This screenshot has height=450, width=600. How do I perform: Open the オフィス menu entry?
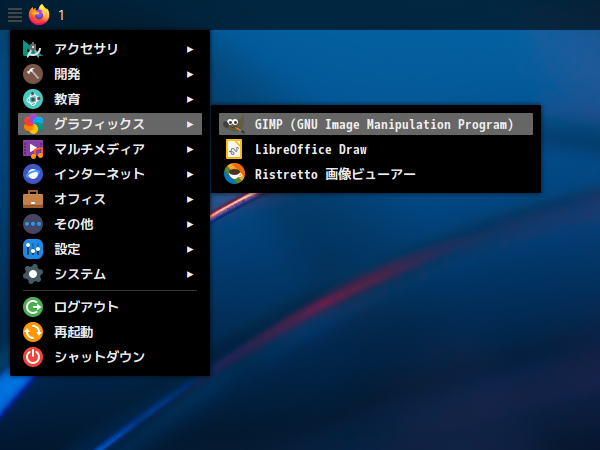(x=110, y=199)
